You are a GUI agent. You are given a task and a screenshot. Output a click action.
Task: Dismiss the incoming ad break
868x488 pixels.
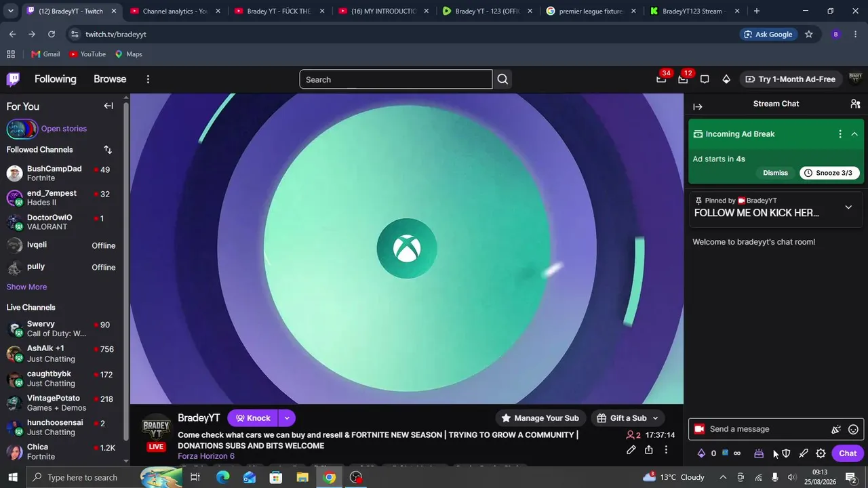click(775, 173)
